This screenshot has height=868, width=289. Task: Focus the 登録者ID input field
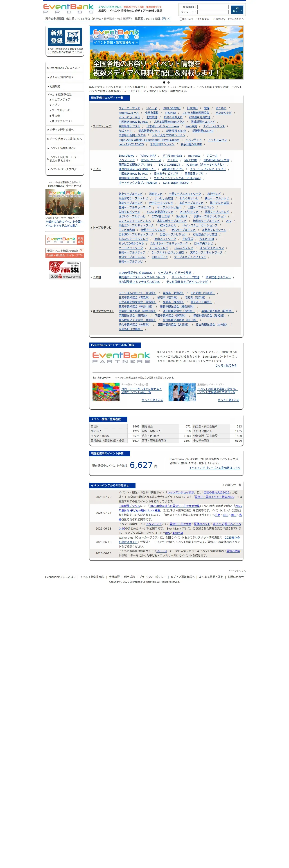[213, 7]
